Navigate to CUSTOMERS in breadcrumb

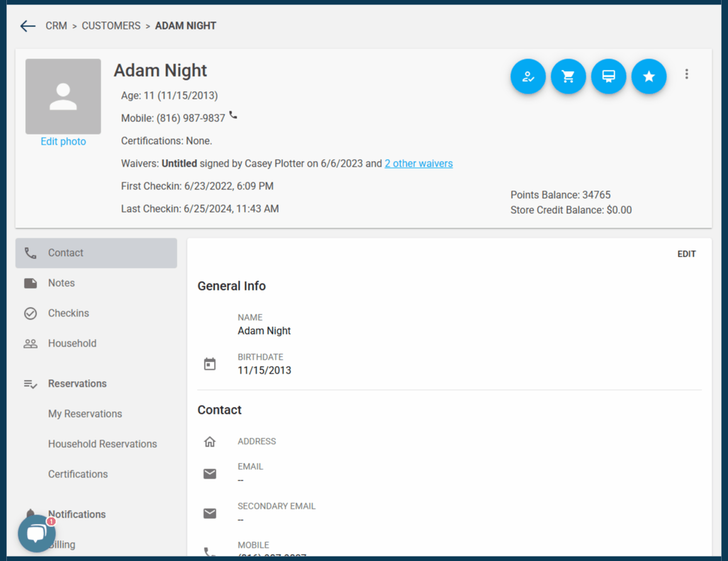click(111, 26)
